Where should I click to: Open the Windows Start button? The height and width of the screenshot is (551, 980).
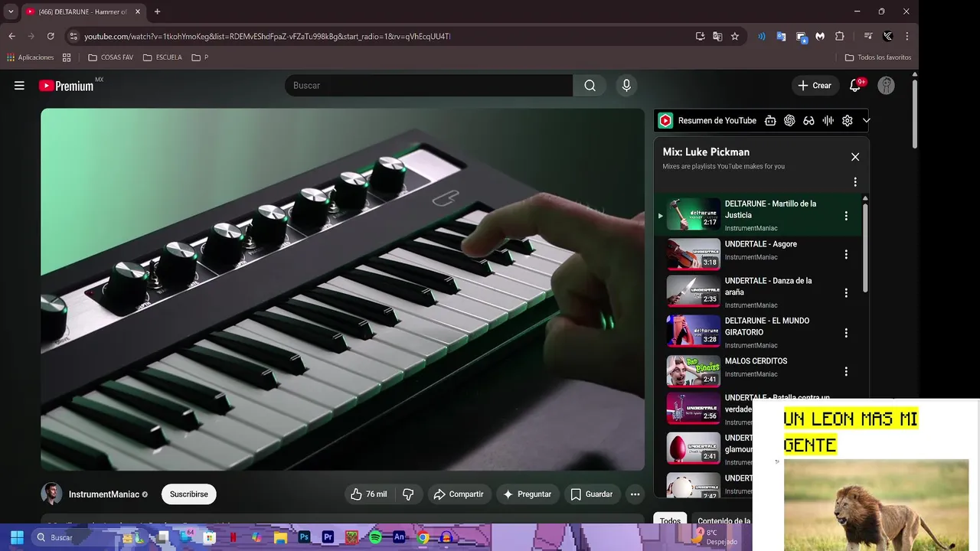pos(17,537)
